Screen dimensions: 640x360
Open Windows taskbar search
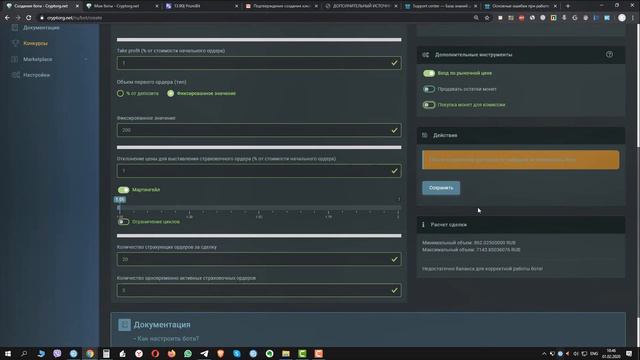pos(24,353)
